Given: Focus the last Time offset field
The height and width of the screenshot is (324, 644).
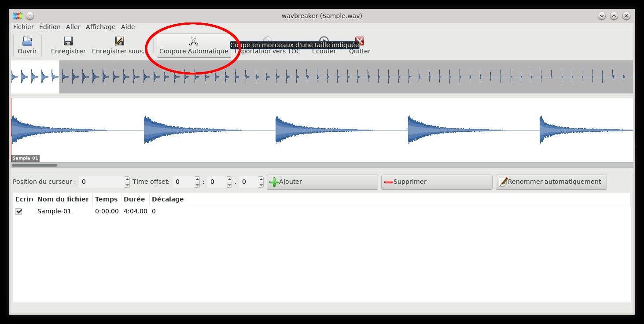Looking at the screenshot, I should (249, 182).
